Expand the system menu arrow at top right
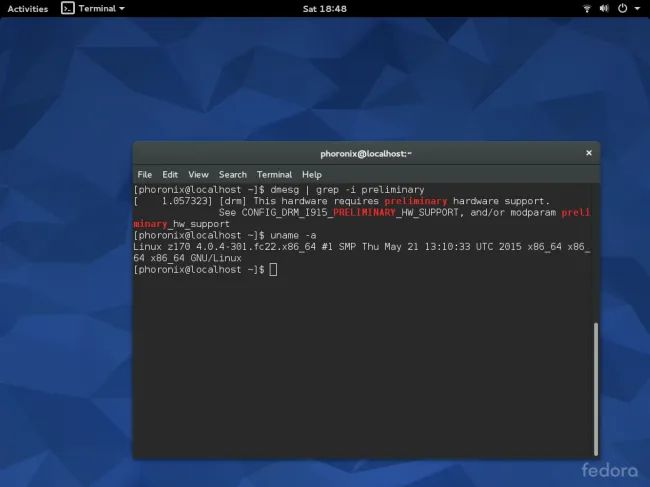Viewport: 650px width, 487px height. point(636,8)
